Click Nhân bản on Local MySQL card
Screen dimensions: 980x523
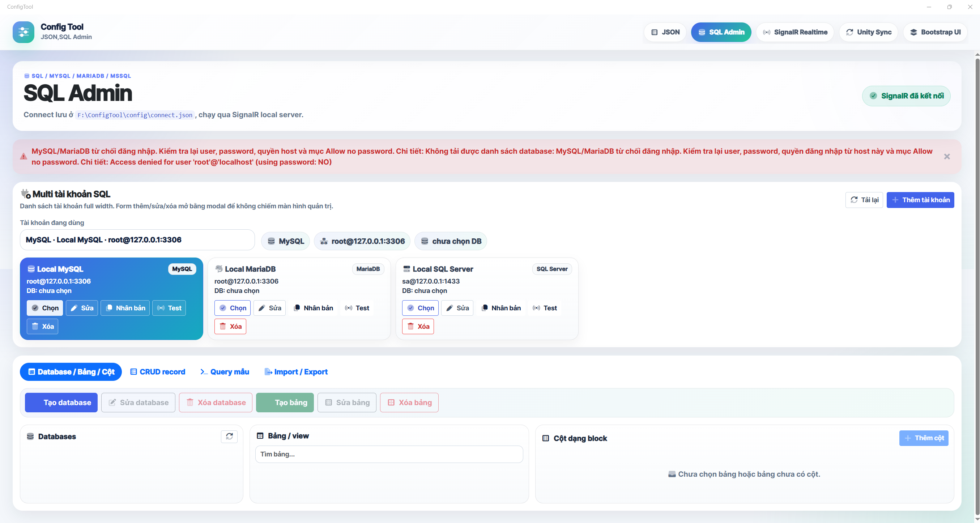pos(125,308)
